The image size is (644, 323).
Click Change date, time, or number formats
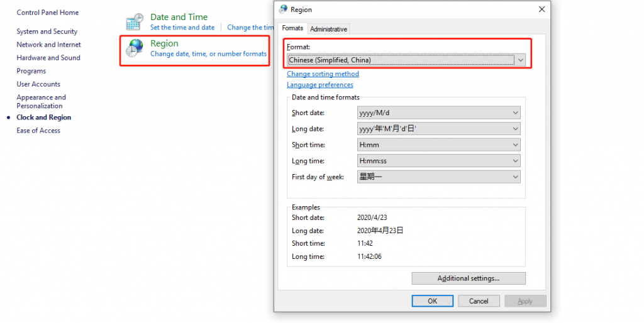coord(208,54)
